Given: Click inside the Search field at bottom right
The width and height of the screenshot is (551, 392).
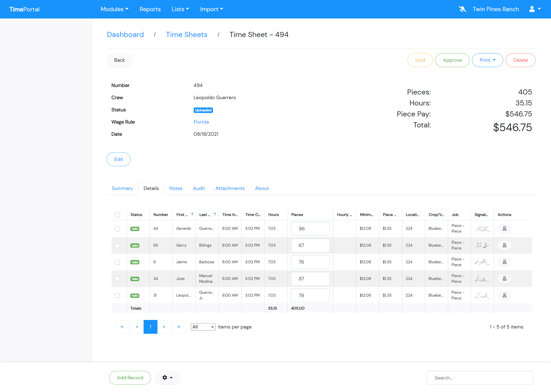Looking at the screenshot, I should [480, 378].
